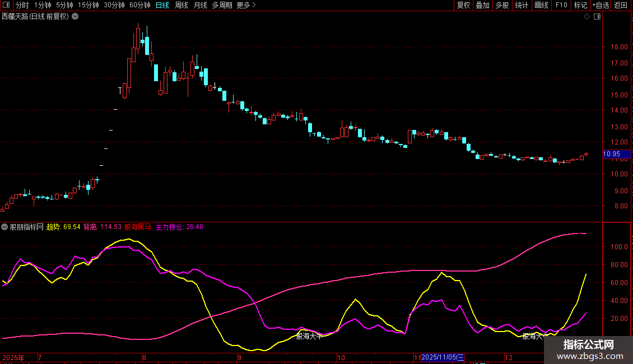
Task: Open the 统计 statistics tool
Action: [x=522, y=5]
